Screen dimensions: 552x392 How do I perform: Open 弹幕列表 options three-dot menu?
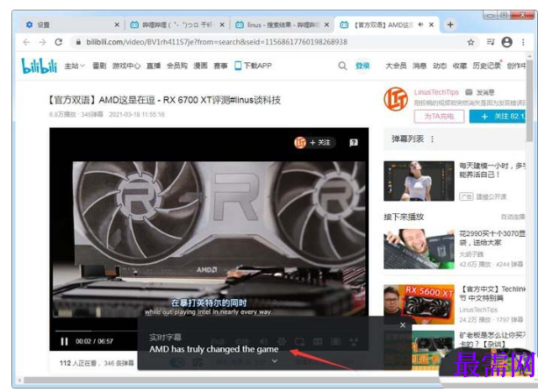pyautogui.click(x=433, y=139)
